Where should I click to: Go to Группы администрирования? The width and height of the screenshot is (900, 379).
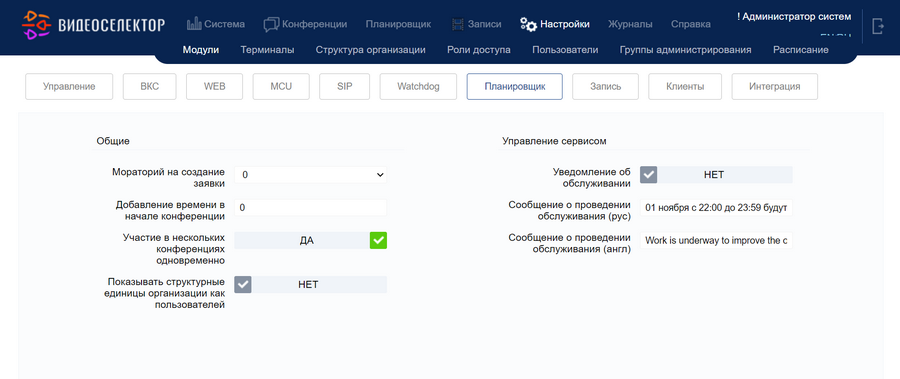[686, 50]
